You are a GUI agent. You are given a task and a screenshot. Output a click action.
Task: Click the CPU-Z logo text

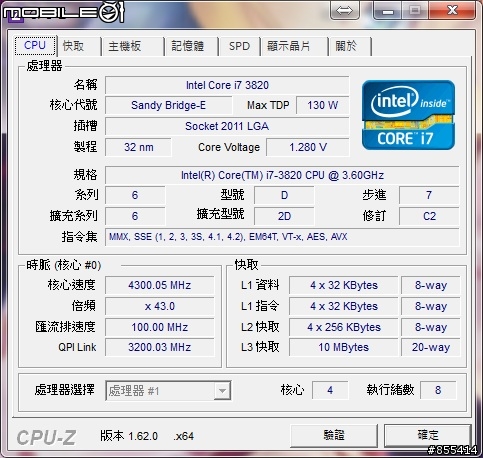tap(46, 438)
